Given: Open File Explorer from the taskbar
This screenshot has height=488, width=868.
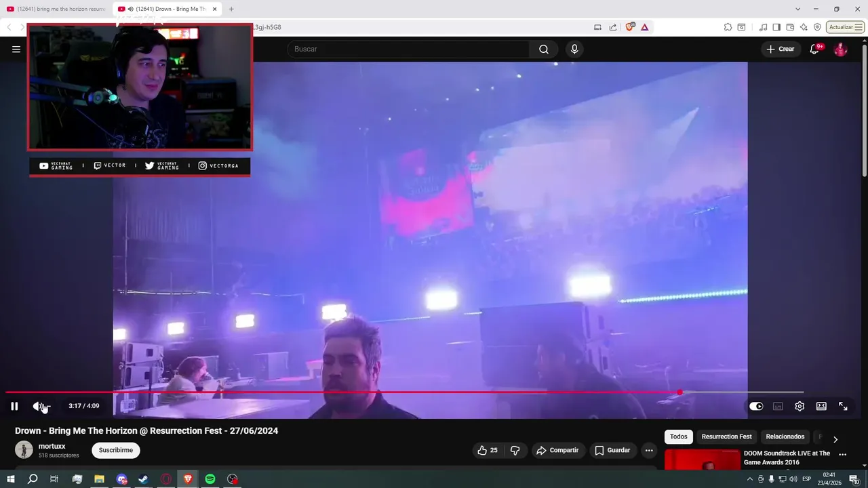Looking at the screenshot, I should point(99,479).
